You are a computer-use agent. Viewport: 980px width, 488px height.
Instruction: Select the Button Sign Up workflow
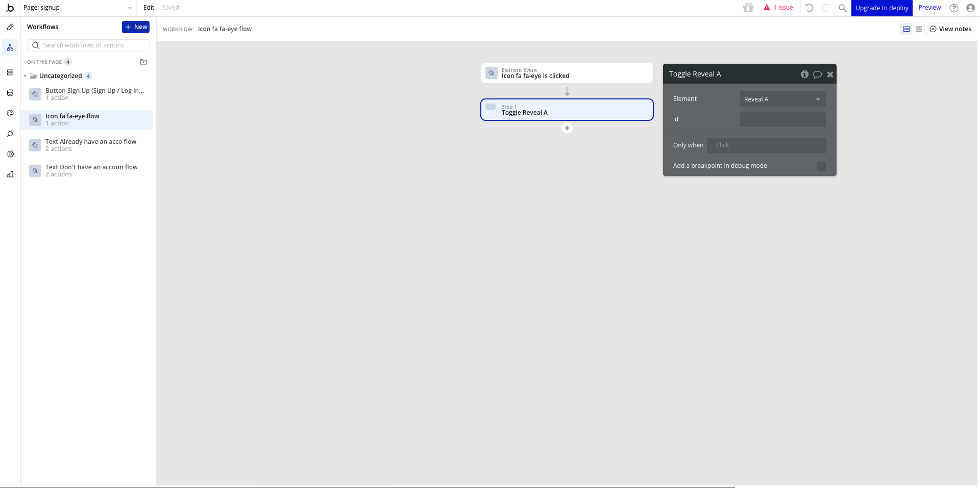(87, 94)
